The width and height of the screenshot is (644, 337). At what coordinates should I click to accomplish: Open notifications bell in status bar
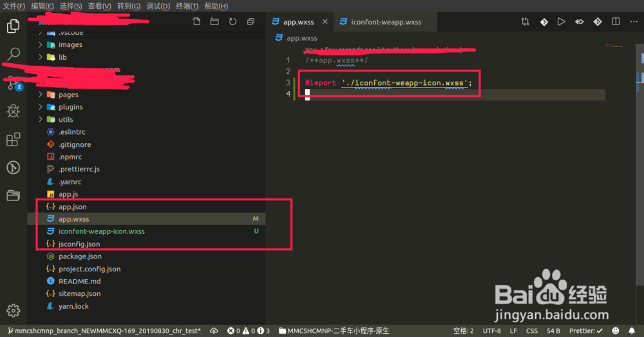(632, 331)
